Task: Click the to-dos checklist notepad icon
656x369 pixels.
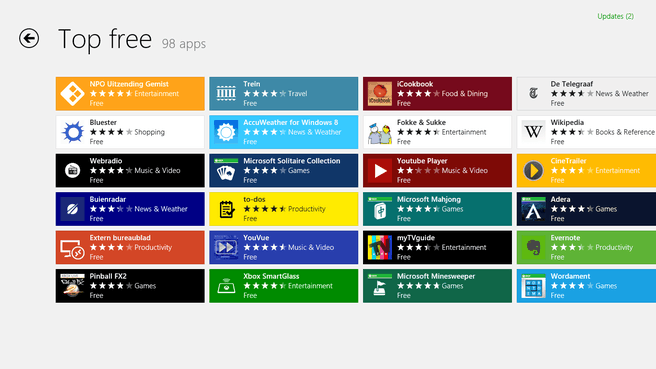Action: (226, 209)
